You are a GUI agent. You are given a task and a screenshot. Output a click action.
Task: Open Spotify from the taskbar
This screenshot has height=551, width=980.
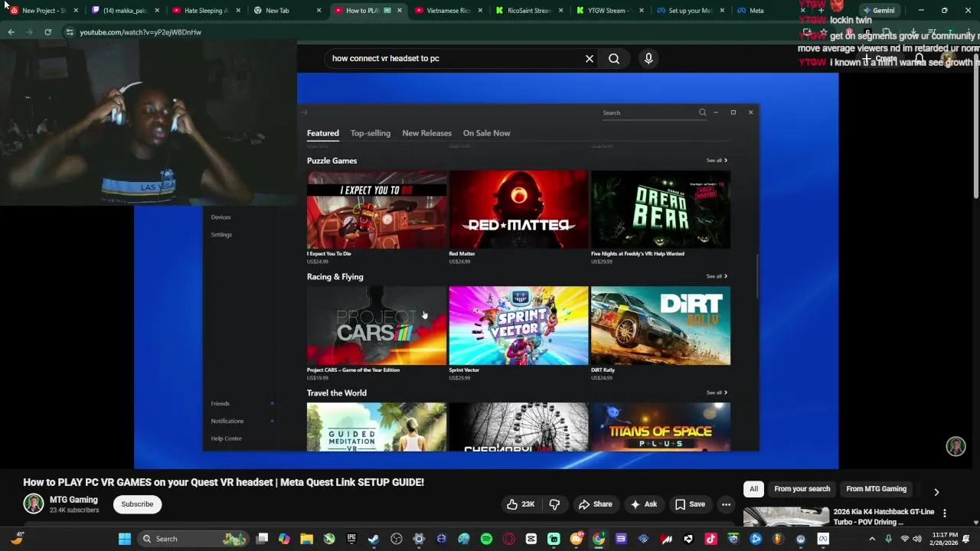(486, 539)
